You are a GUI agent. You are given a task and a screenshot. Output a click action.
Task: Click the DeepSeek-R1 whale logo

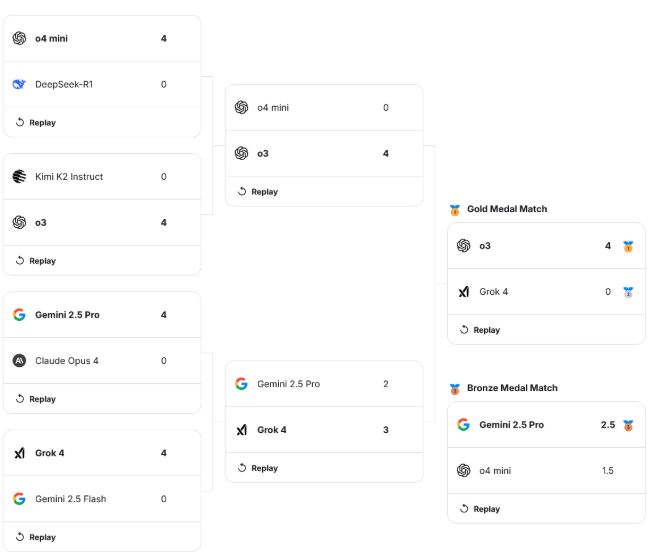point(19,84)
